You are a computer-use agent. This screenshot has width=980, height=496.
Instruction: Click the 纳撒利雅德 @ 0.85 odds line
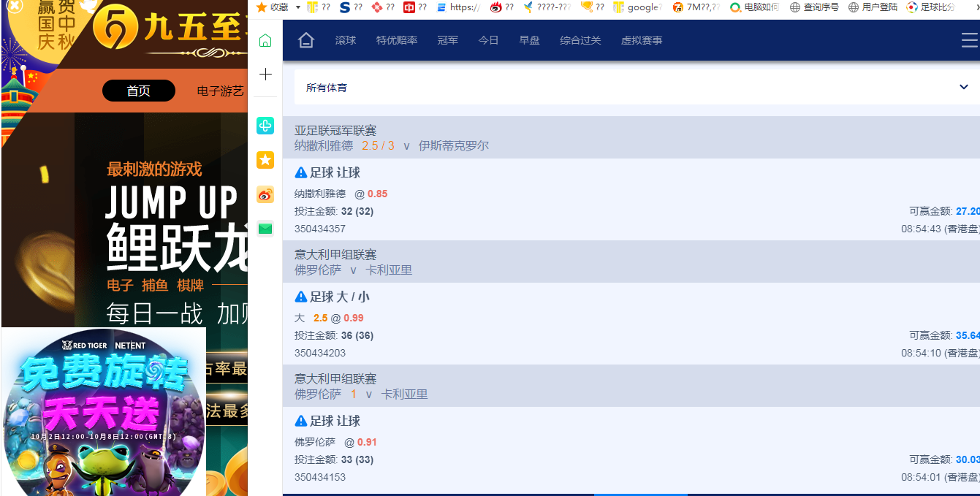(x=341, y=194)
